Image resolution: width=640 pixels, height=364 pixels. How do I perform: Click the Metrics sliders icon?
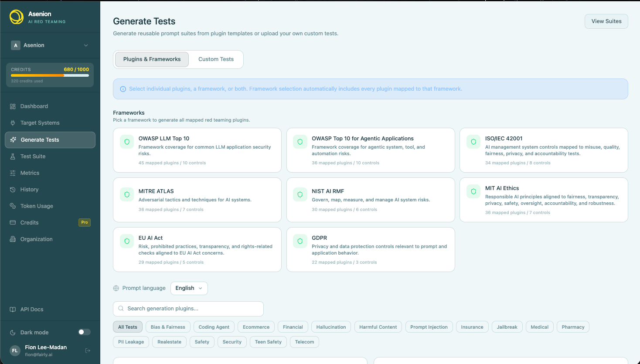[x=13, y=173]
